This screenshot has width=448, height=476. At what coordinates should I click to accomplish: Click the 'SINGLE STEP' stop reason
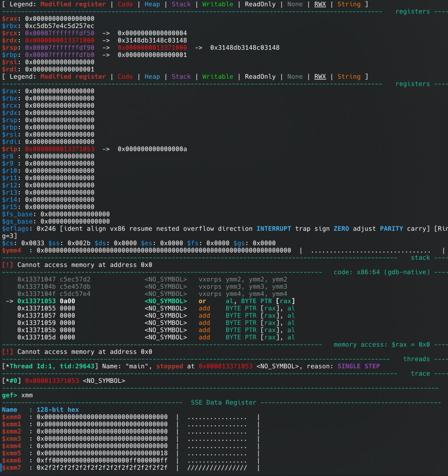pos(358,366)
